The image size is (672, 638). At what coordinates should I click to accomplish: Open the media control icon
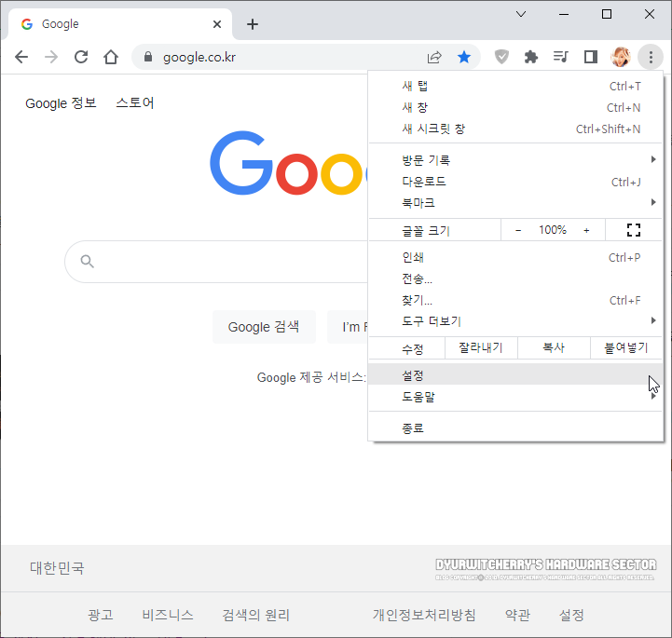point(560,57)
